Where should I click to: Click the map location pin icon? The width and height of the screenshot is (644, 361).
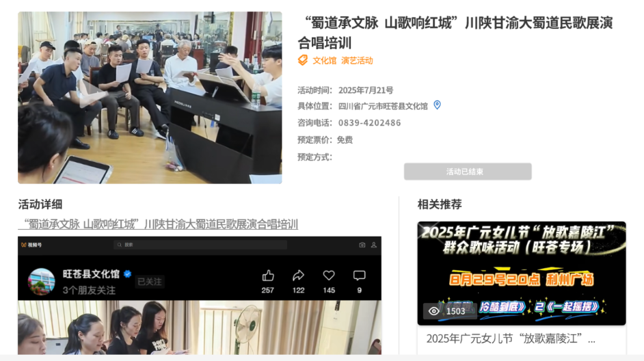tap(438, 105)
